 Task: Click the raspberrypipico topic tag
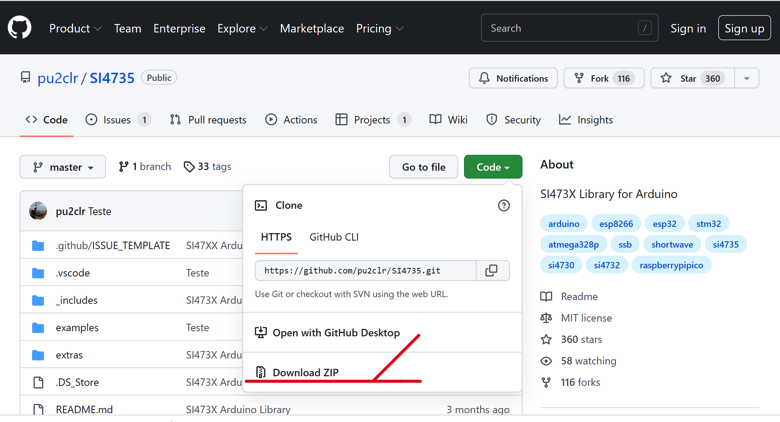[671, 265]
